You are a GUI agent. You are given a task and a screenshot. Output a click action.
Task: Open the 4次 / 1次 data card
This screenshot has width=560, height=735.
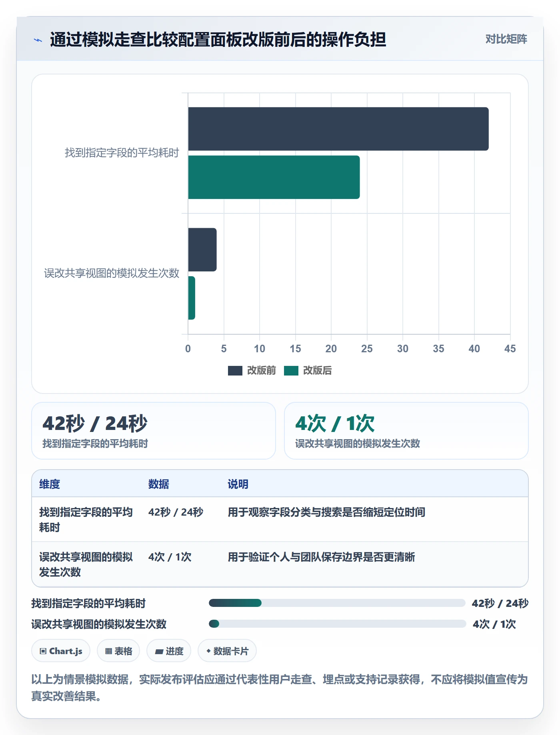coord(406,431)
